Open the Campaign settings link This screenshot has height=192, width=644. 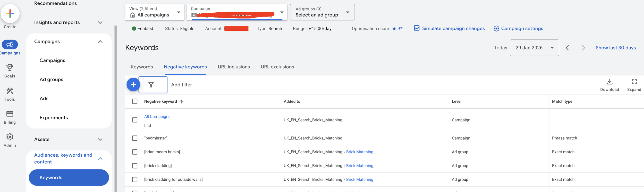tap(522, 28)
